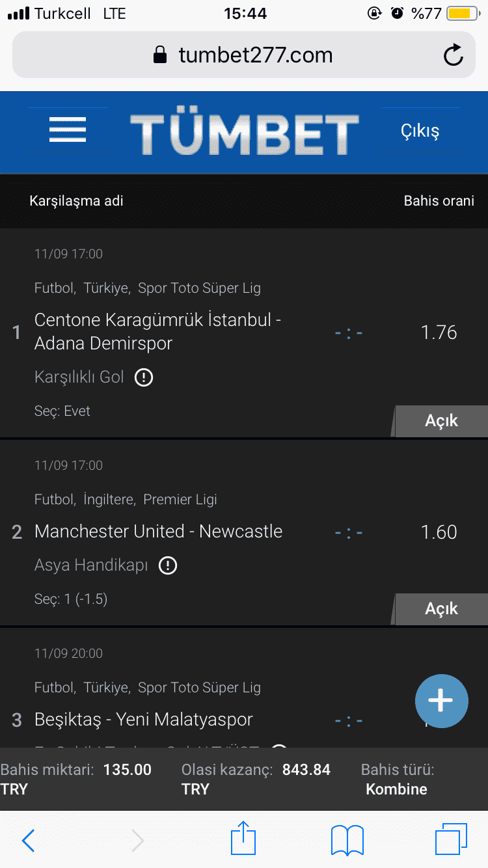Go back with Safari back arrow
This screenshot has height=868, width=488.
coord(28,841)
